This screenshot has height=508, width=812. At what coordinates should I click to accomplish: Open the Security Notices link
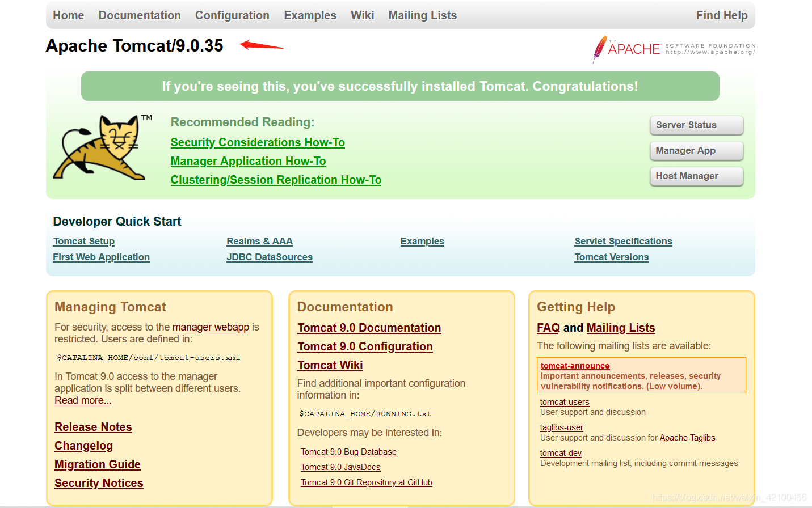pos(99,483)
